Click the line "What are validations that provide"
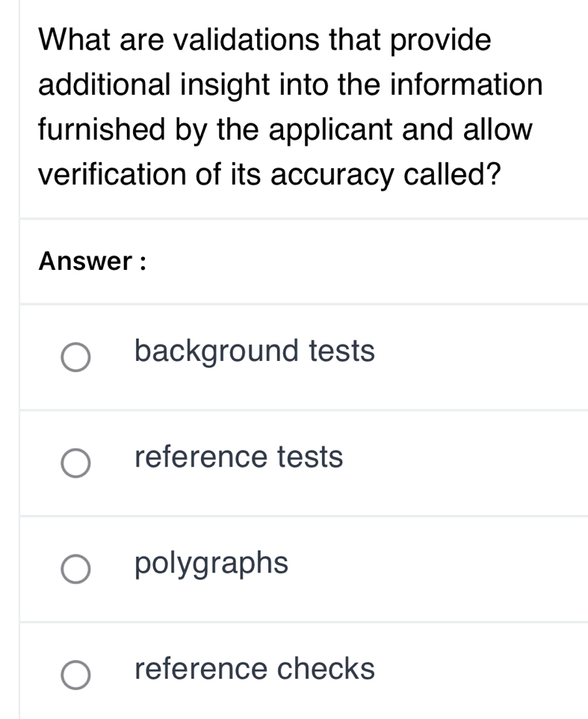 tap(265, 40)
